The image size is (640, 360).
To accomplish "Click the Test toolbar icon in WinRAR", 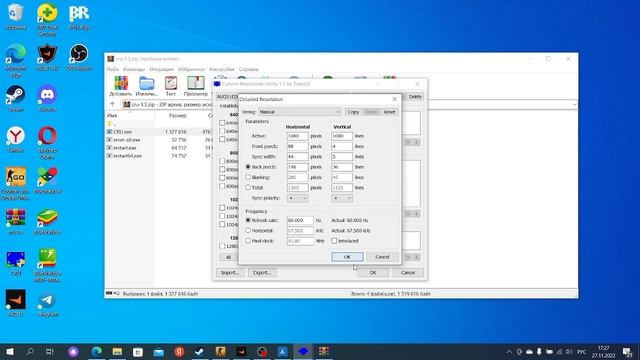I will click(x=171, y=86).
